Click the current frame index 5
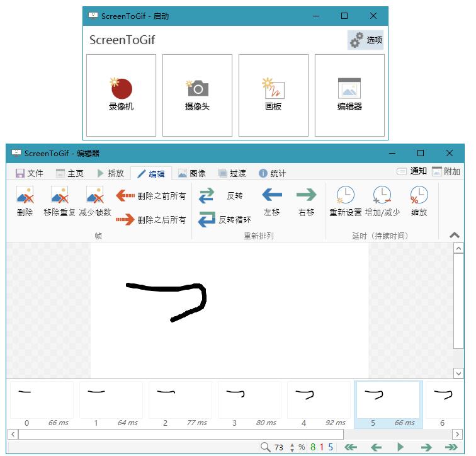The width and height of the screenshot is (476, 456). click(x=331, y=447)
